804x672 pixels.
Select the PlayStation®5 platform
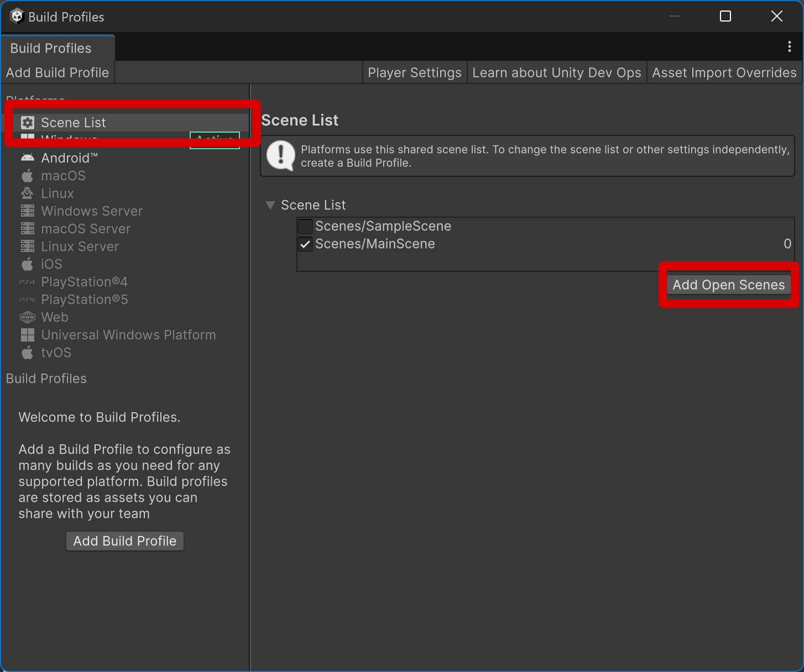pyautogui.click(x=126, y=300)
